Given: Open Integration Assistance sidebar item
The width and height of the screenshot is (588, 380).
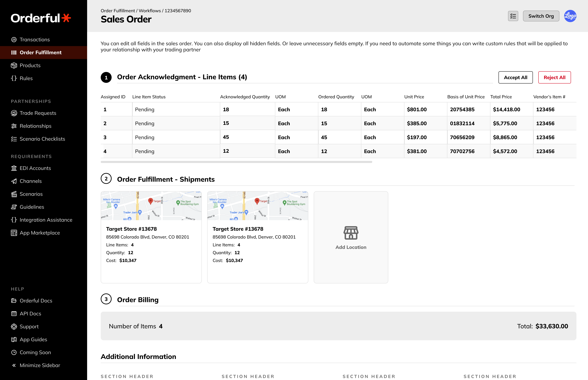Looking at the screenshot, I should [43, 220].
